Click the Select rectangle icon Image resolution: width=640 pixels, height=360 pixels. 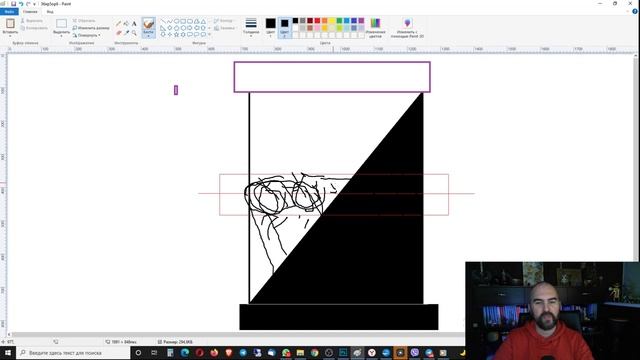(x=62, y=24)
